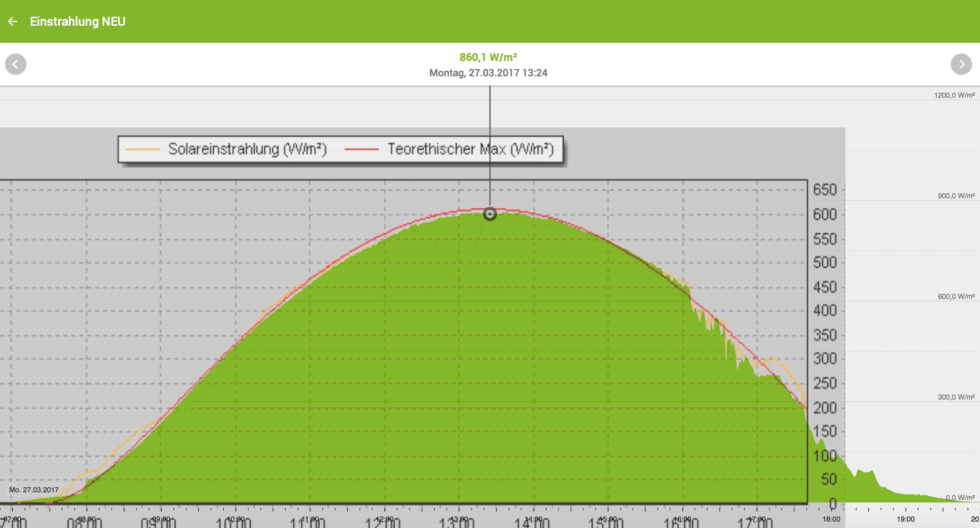The width and height of the screenshot is (980, 528).
Task: Click the 900,0 W/m² axis label
Action: (956, 196)
